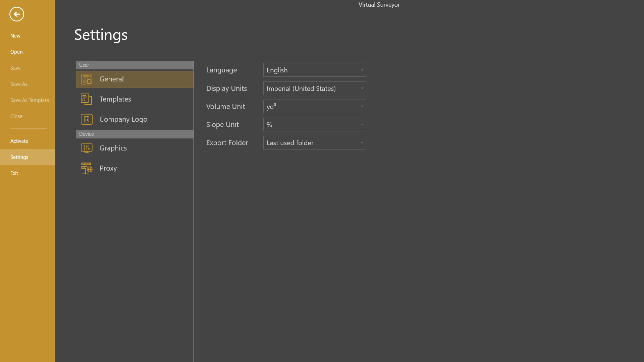Screen dimensions: 644x362
Task: Click the General settings icon
Action: click(87, 79)
